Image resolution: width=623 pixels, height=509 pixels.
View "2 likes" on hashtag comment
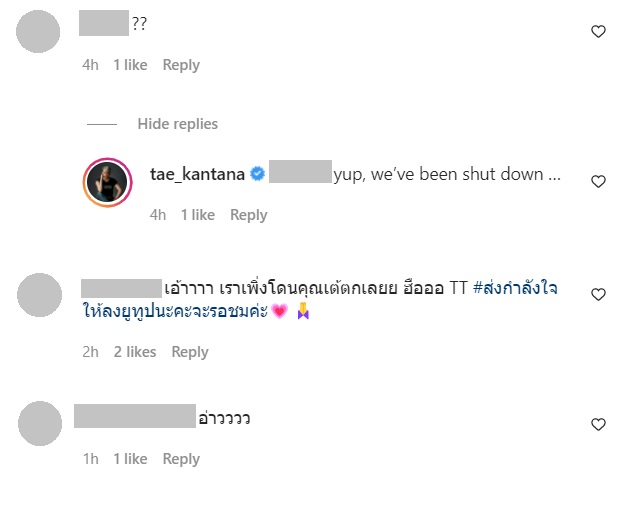[x=135, y=352]
